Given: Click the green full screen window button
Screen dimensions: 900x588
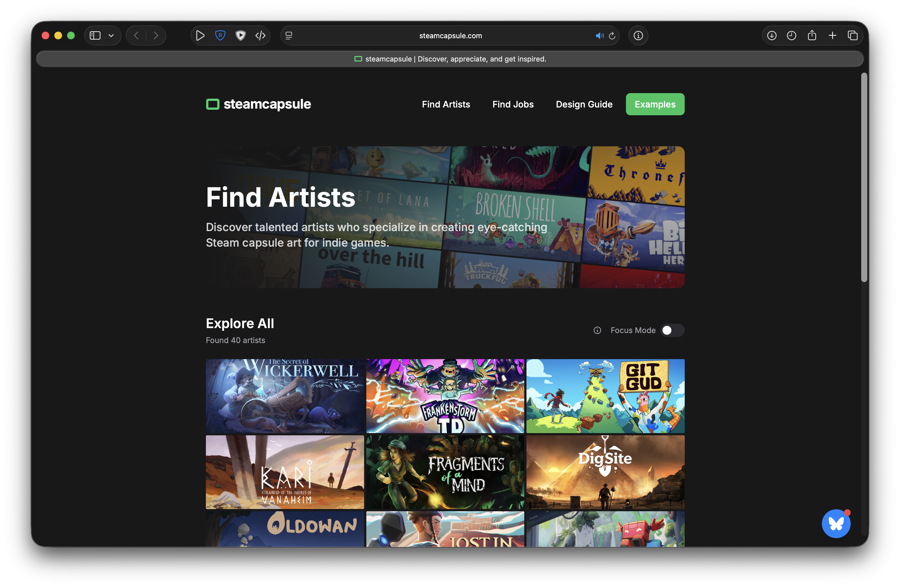Looking at the screenshot, I should tap(71, 35).
